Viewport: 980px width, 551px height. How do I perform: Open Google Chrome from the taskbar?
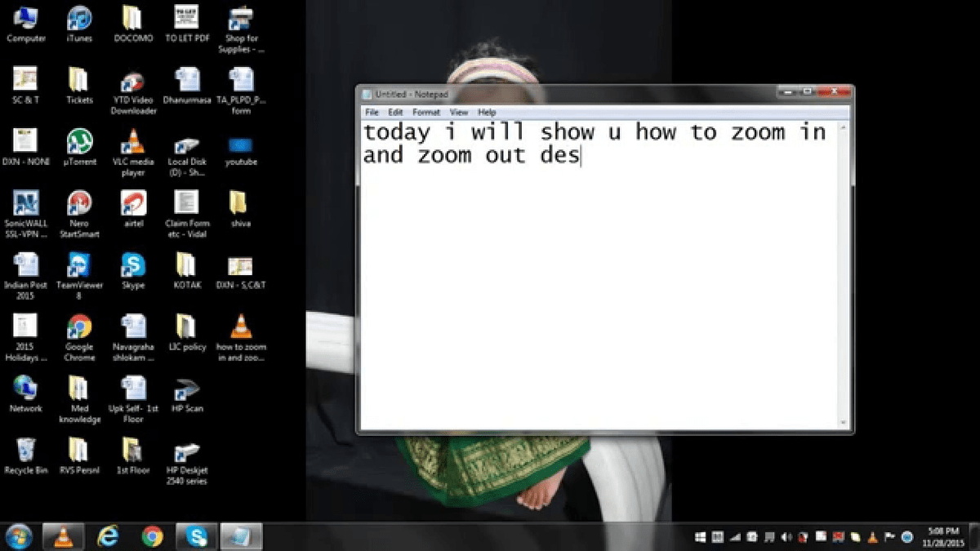pyautogui.click(x=151, y=537)
